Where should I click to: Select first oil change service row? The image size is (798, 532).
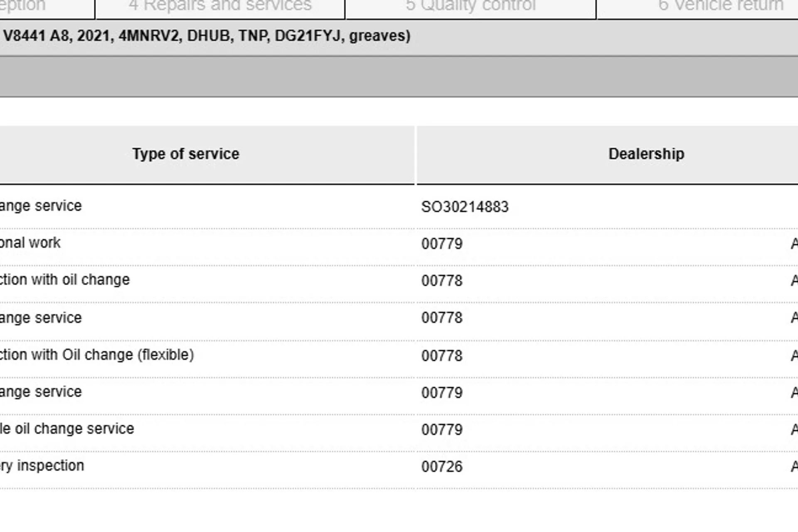[399, 207]
